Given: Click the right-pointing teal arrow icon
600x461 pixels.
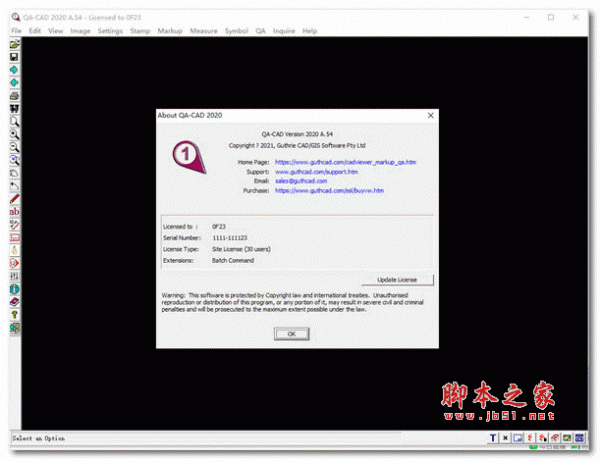Looking at the screenshot, I should 15,70.
